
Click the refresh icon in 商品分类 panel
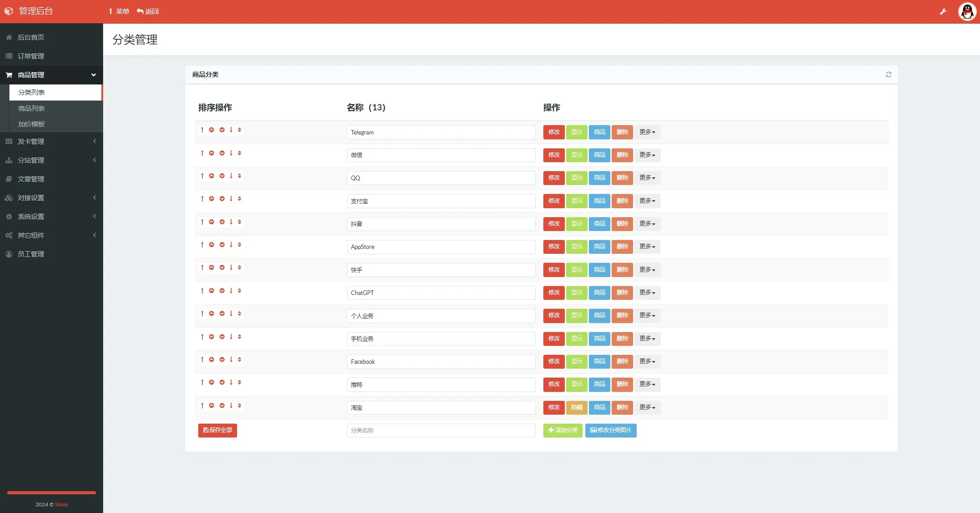[888, 75]
